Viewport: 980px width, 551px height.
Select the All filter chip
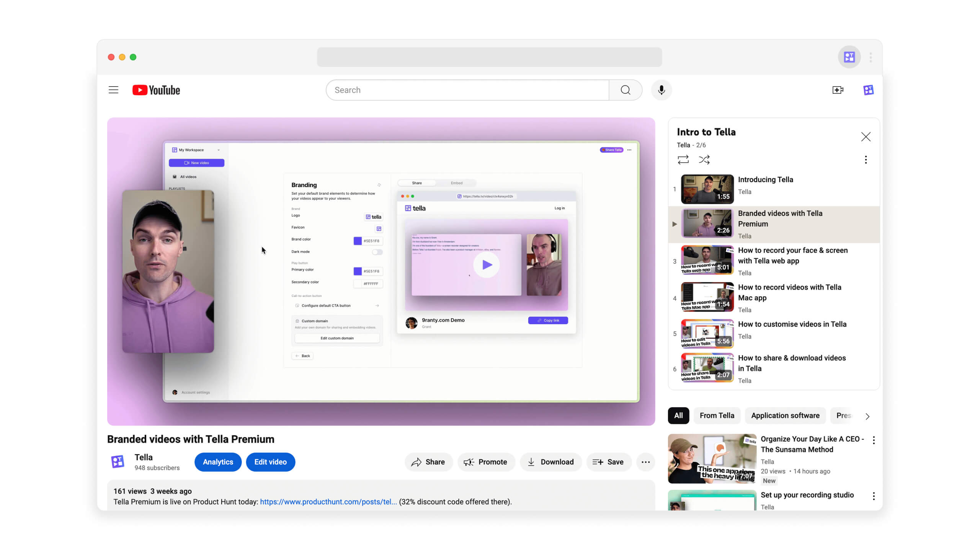point(678,416)
